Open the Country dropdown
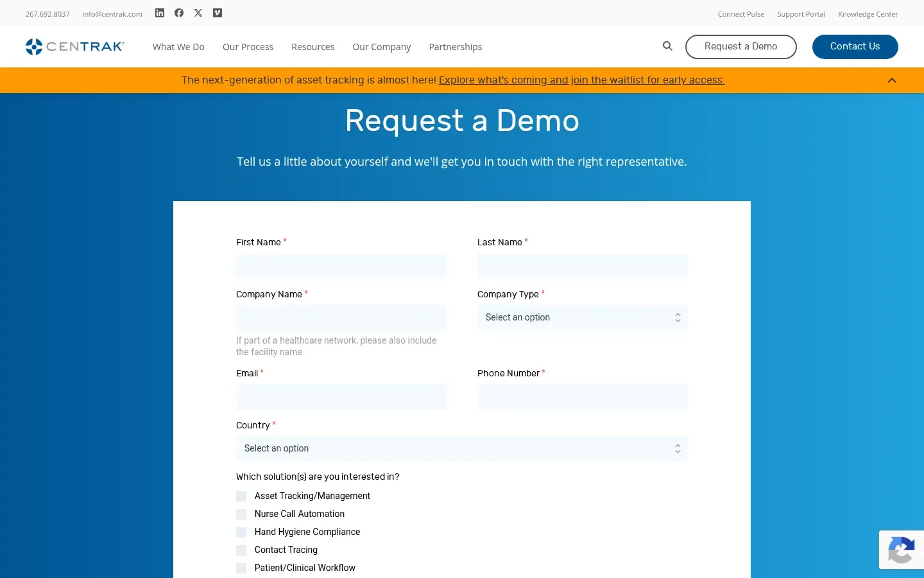The image size is (924, 578). tap(462, 448)
